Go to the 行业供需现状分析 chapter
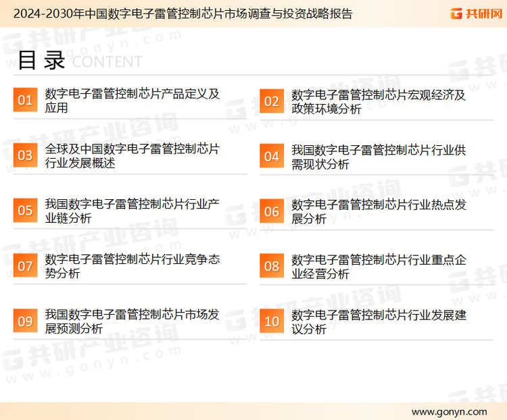507x420 pixels. tap(379, 157)
